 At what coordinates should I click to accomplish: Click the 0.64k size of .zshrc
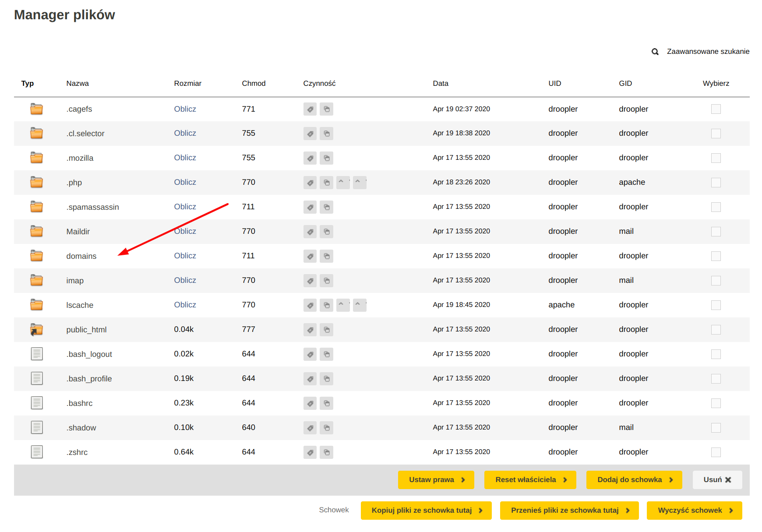tap(184, 452)
